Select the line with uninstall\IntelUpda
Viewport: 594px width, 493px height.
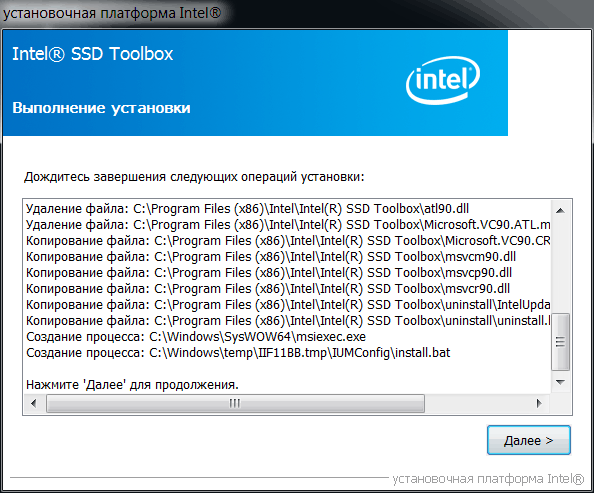288,305
